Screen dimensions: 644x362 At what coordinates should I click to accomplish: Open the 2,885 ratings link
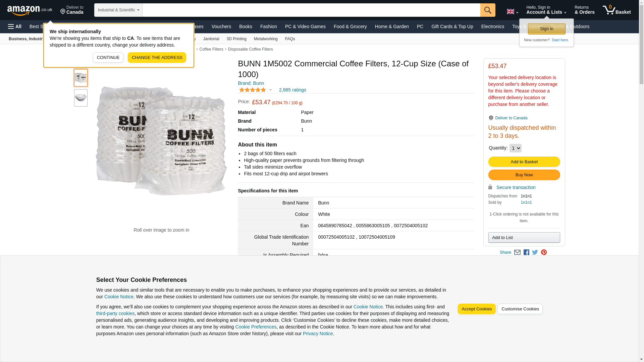[292, 90]
